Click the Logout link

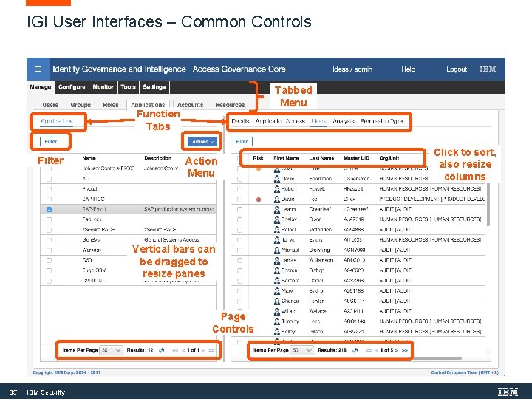[457, 69]
